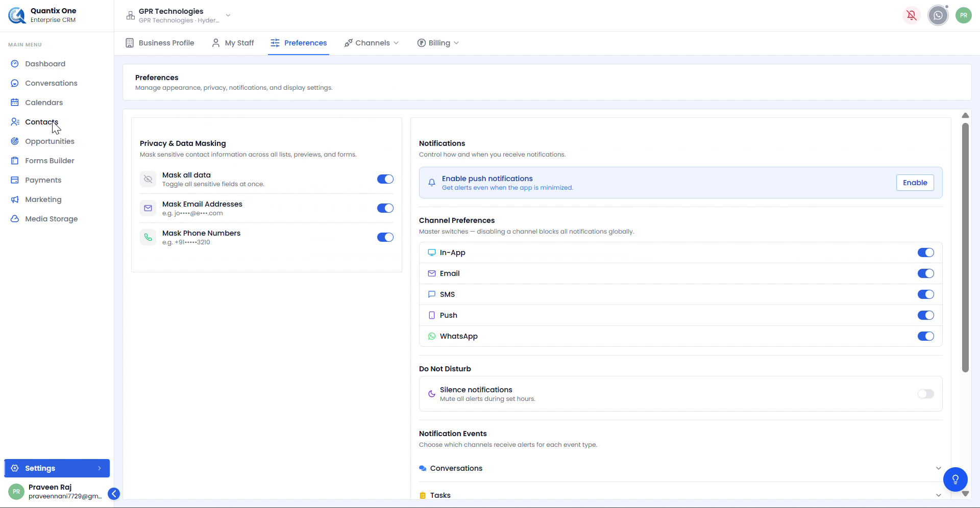The width and height of the screenshot is (980, 508).
Task: Click the Mask all data eye-off icon
Action: [148, 179]
